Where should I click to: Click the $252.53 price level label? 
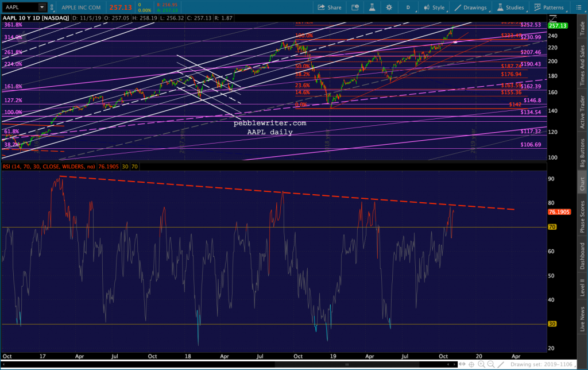coord(531,25)
